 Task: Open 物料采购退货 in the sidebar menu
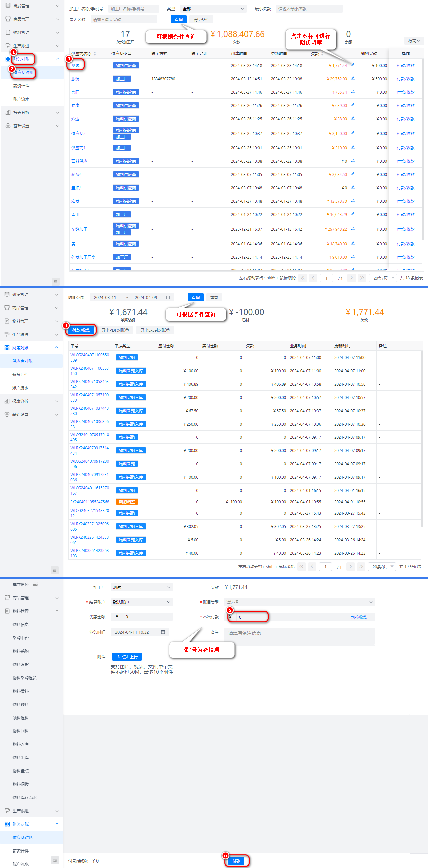click(x=25, y=678)
